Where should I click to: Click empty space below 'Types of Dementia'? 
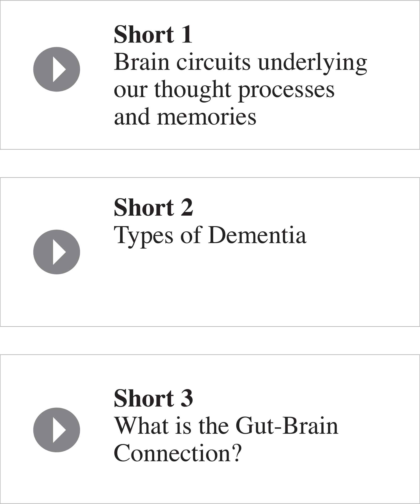(x=240, y=288)
